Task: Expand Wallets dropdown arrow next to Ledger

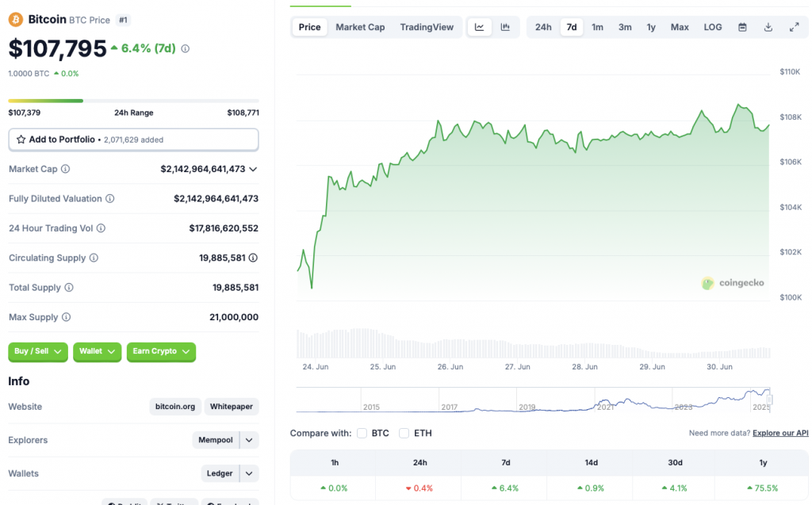Action: pyautogui.click(x=249, y=473)
